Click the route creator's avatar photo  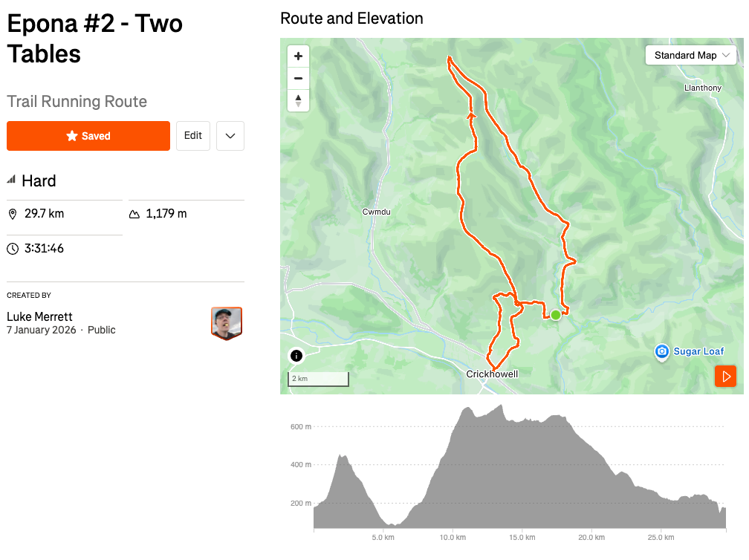point(227,323)
